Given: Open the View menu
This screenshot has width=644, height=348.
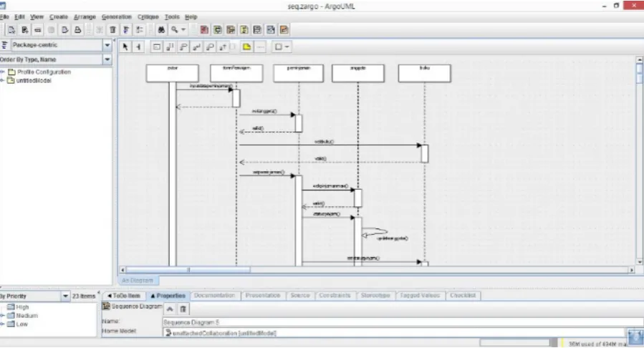Looking at the screenshot, I should (37, 16).
